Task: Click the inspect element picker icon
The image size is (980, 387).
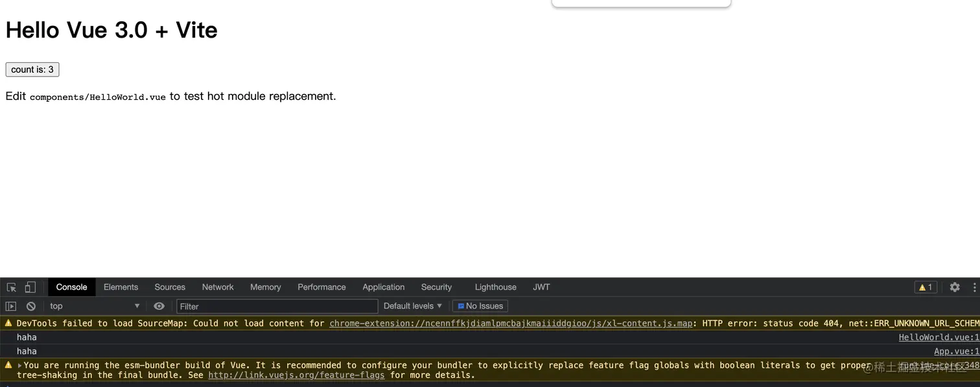Action: (11, 287)
